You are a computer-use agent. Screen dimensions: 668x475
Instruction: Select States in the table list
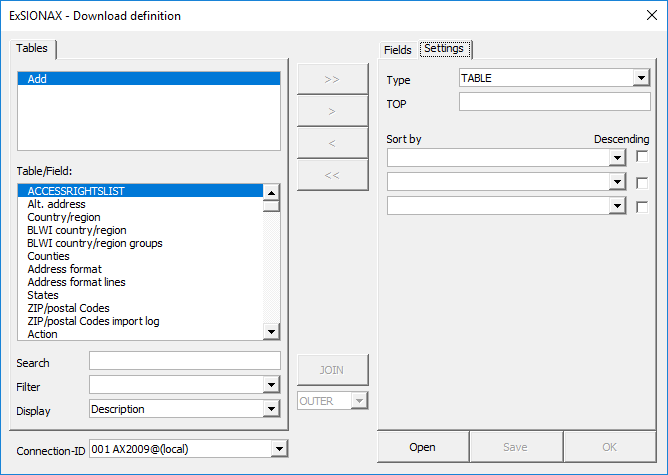(x=140, y=295)
